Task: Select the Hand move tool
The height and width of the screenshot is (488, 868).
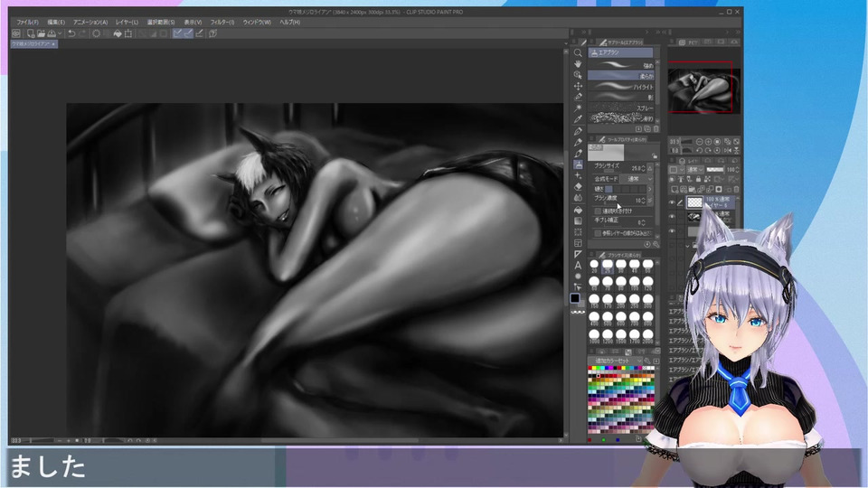Action: tap(579, 64)
